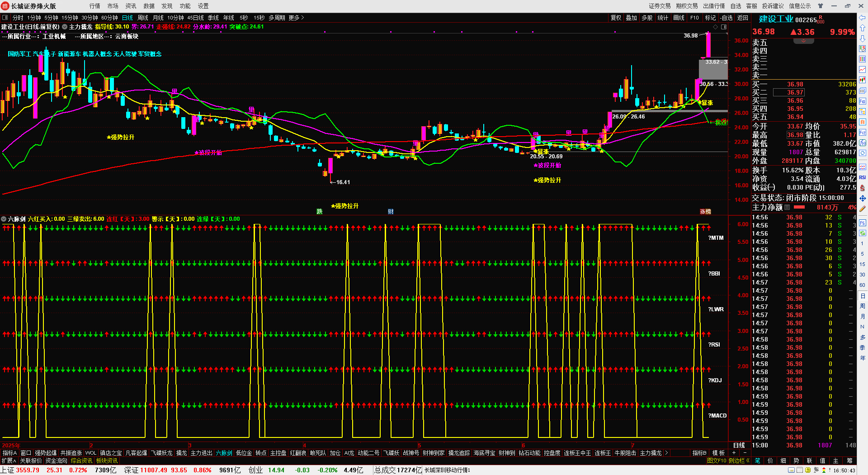Screen dimensions: 868x475
Task: Select the 60-minute period in right sidebar
Action: [863, 285]
